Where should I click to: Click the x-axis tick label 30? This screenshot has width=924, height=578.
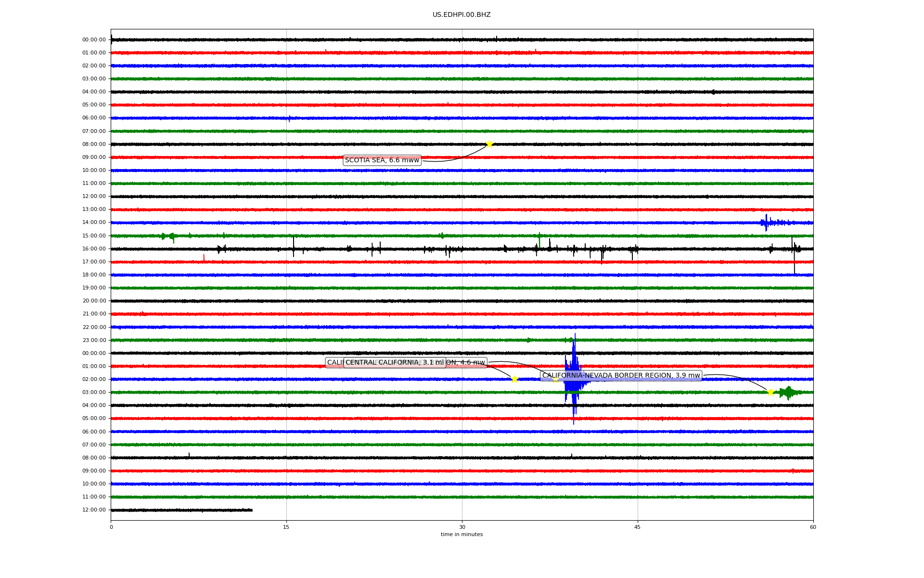[x=462, y=527]
